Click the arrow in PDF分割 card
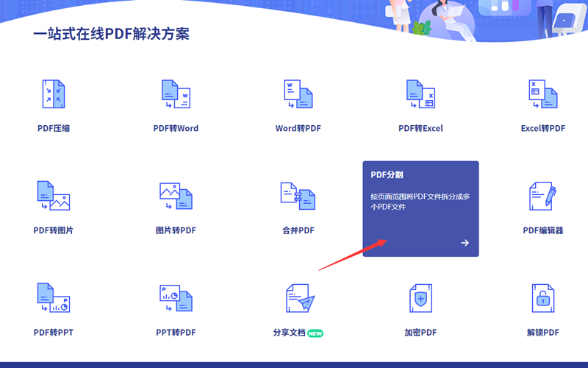Image resolution: width=588 pixels, height=368 pixels. (465, 243)
